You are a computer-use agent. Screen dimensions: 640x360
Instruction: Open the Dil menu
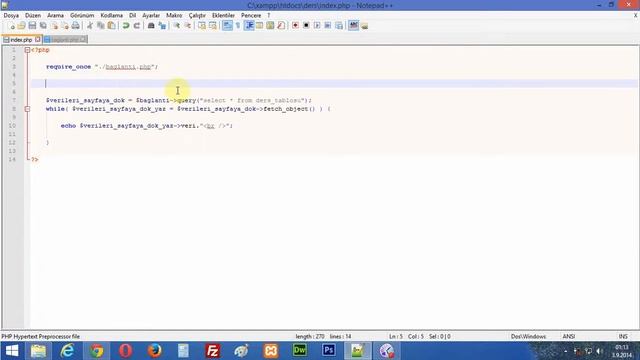tap(132, 16)
